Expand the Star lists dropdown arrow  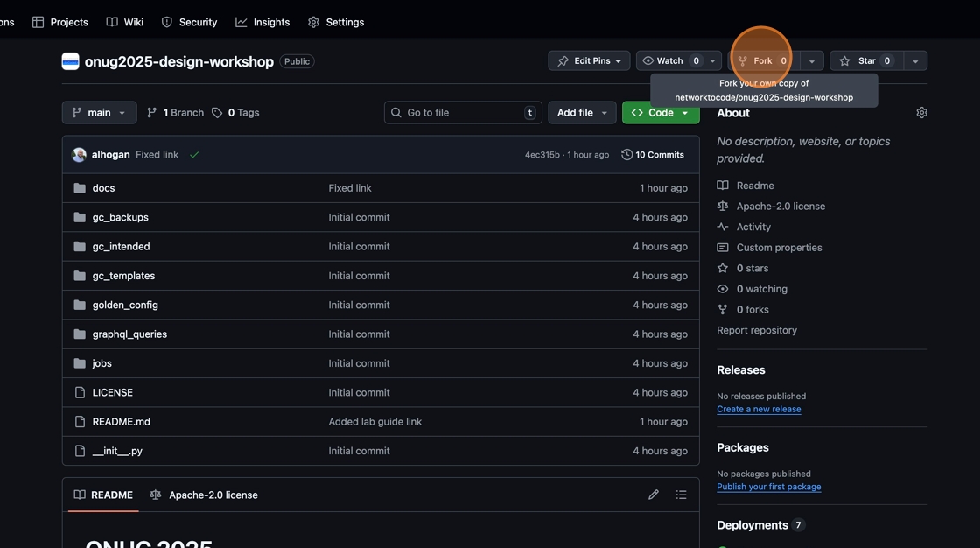[x=915, y=60]
